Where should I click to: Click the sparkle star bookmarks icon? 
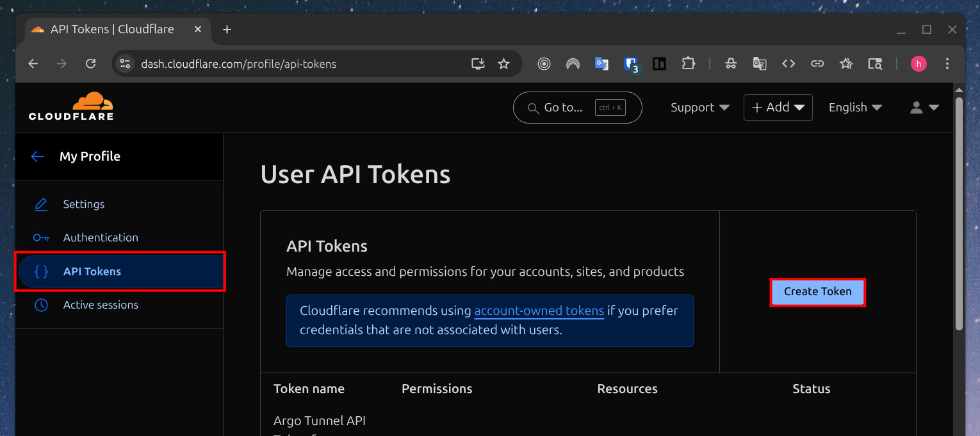point(846,63)
